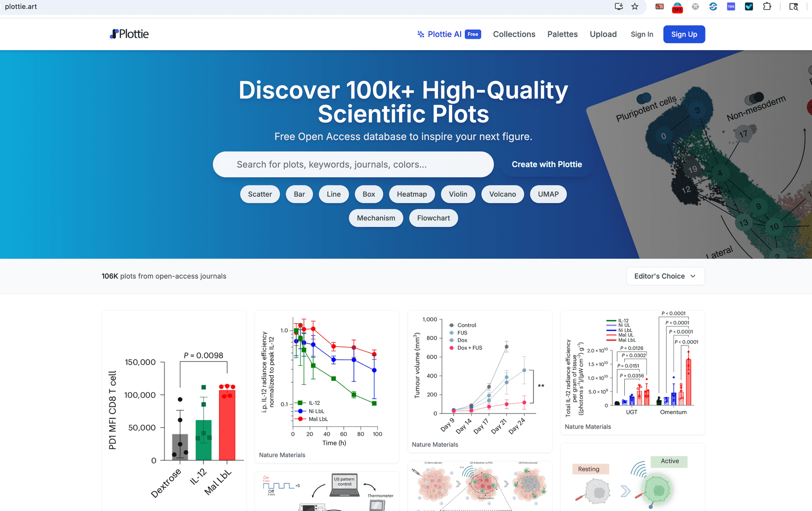Image resolution: width=812 pixels, height=511 pixels.
Task: Open the Upload page
Action: (x=603, y=34)
